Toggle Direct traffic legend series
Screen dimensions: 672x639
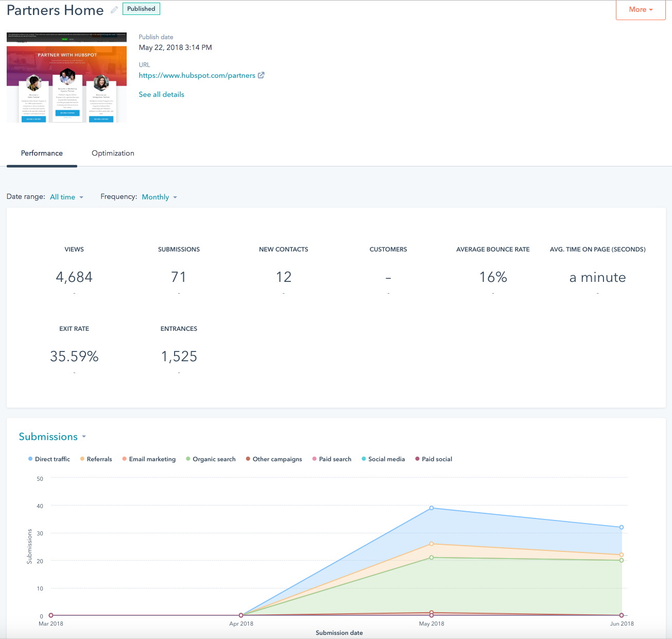click(x=49, y=459)
